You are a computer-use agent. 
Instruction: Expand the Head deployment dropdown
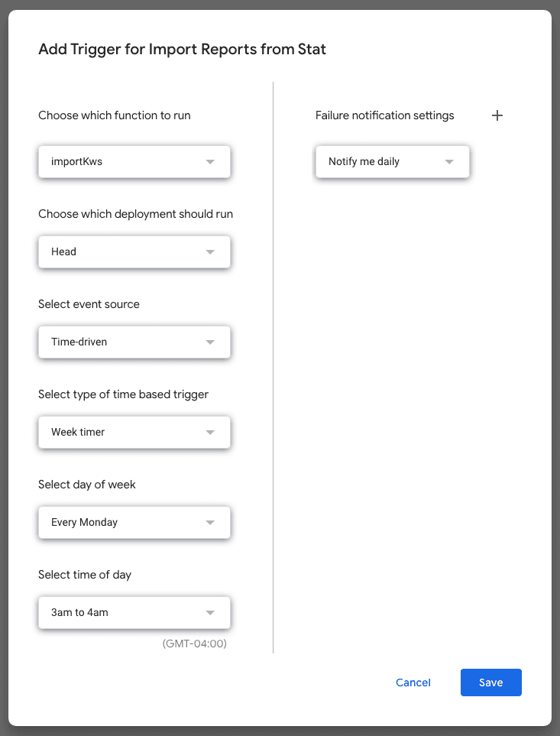134,251
